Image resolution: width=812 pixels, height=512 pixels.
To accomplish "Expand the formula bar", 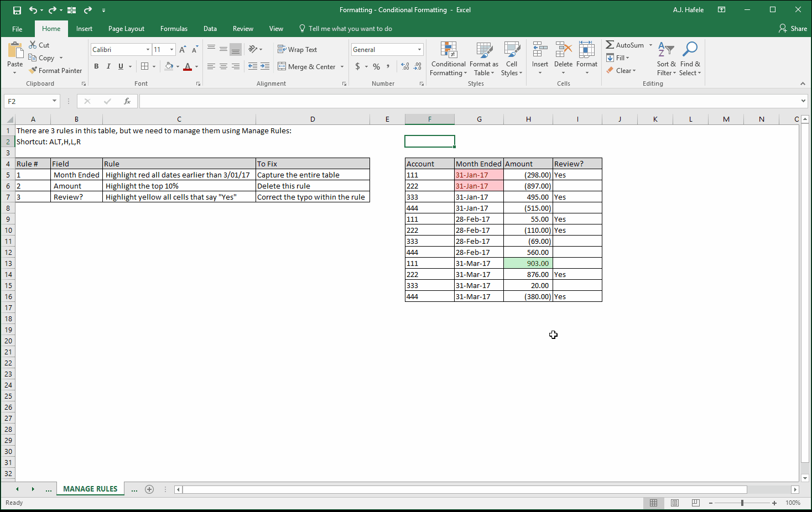I will tap(803, 101).
